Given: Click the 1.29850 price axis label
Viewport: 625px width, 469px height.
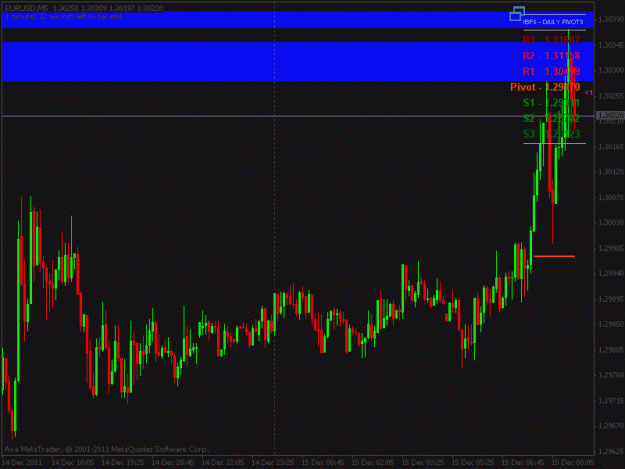Looking at the screenshot, I should 611,324.
